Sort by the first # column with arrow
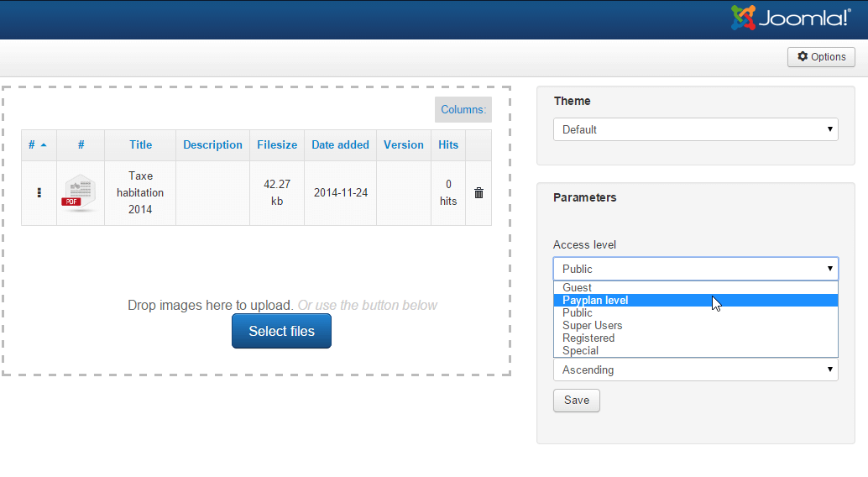 [x=38, y=145]
